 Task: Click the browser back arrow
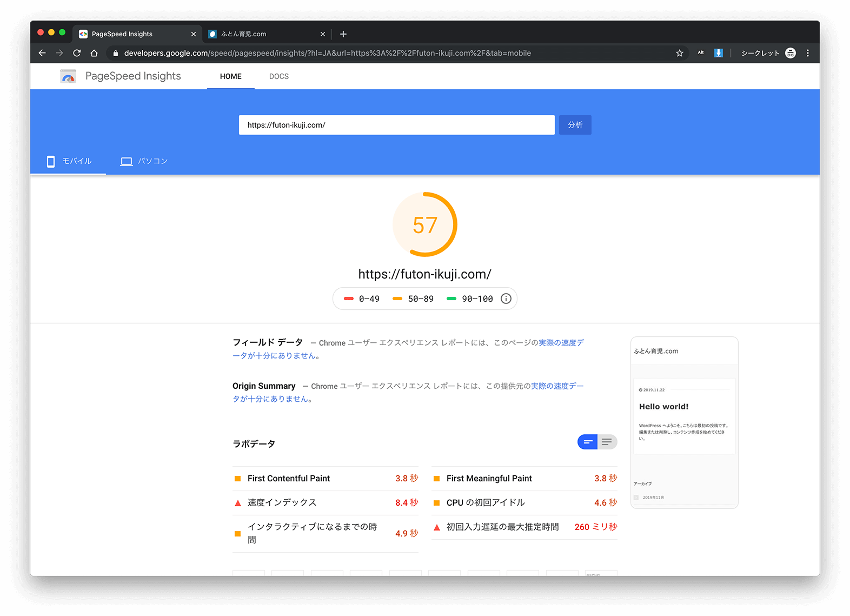(x=42, y=53)
